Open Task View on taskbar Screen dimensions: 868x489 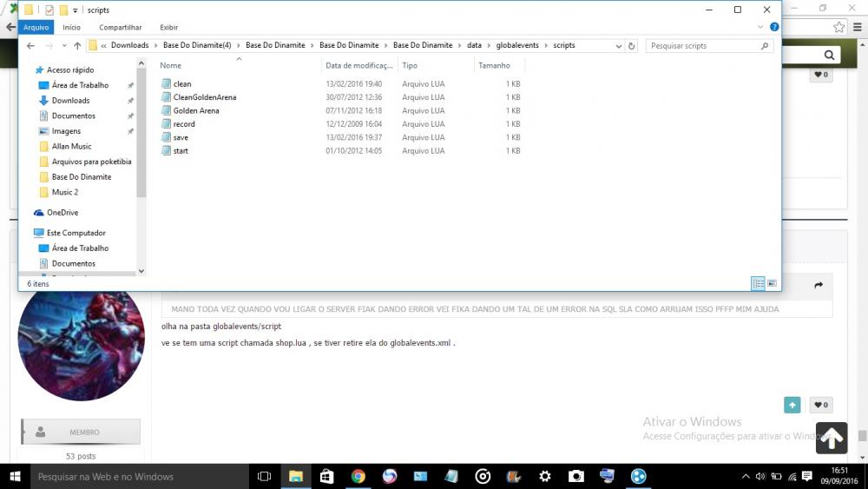pyautogui.click(x=265, y=476)
